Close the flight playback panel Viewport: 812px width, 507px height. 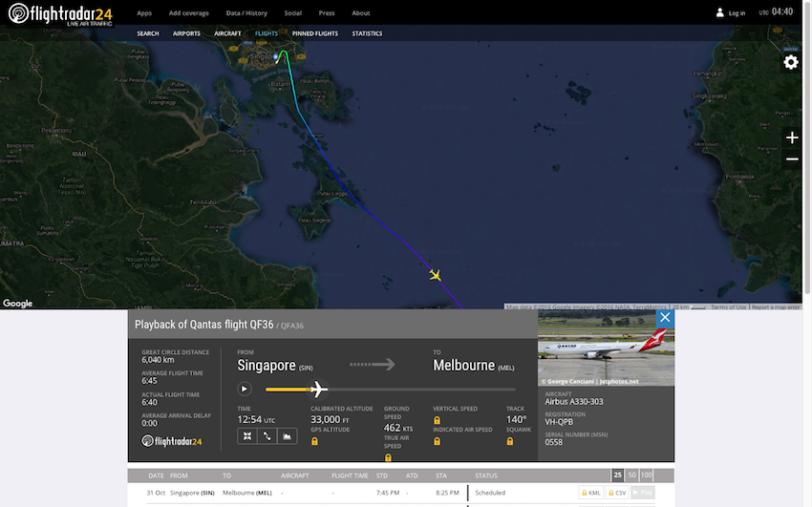click(x=665, y=318)
